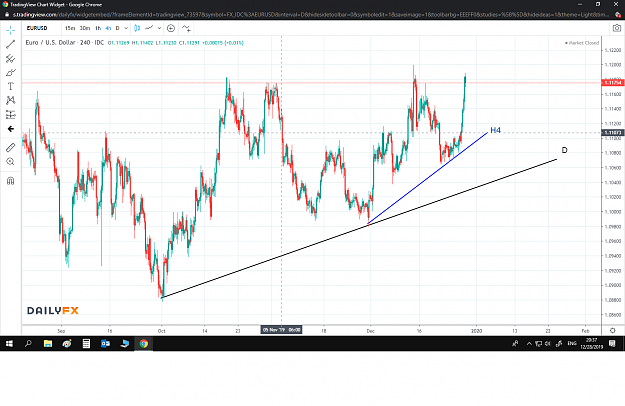
Task: Open the calculator app in taskbar
Action: click(x=86, y=343)
